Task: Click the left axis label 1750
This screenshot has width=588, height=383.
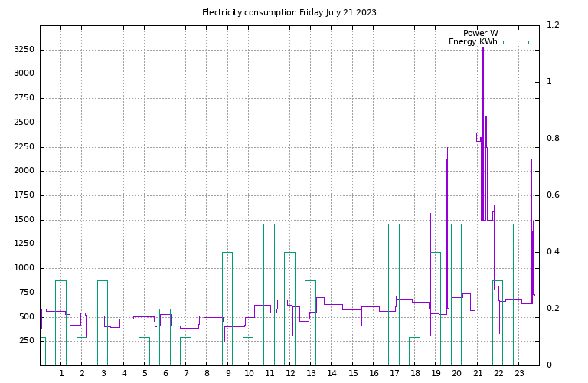Action: [24, 195]
